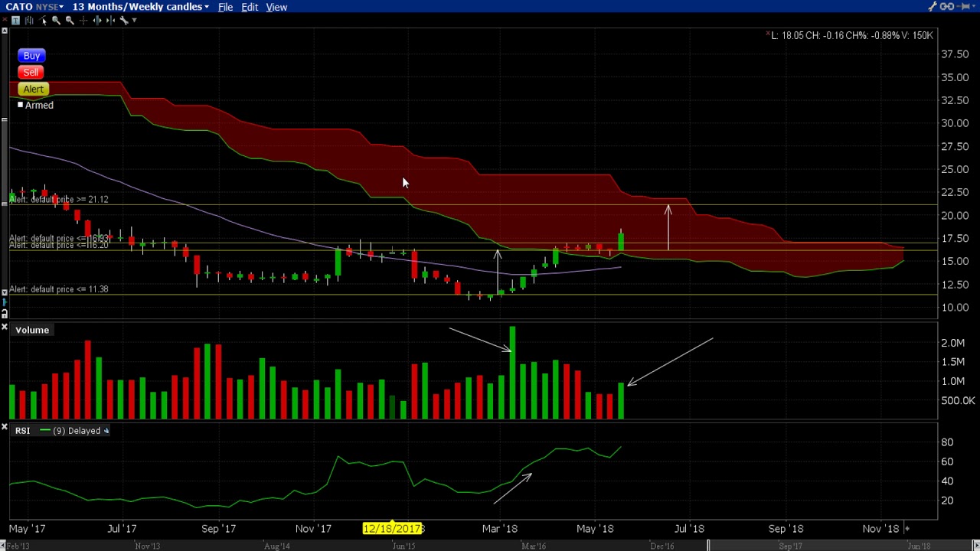Screen dimensions: 980x551
Task: Click the highlighted 12/18/2017 date marker
Action: pyautogui.click(x=393, y=528)
